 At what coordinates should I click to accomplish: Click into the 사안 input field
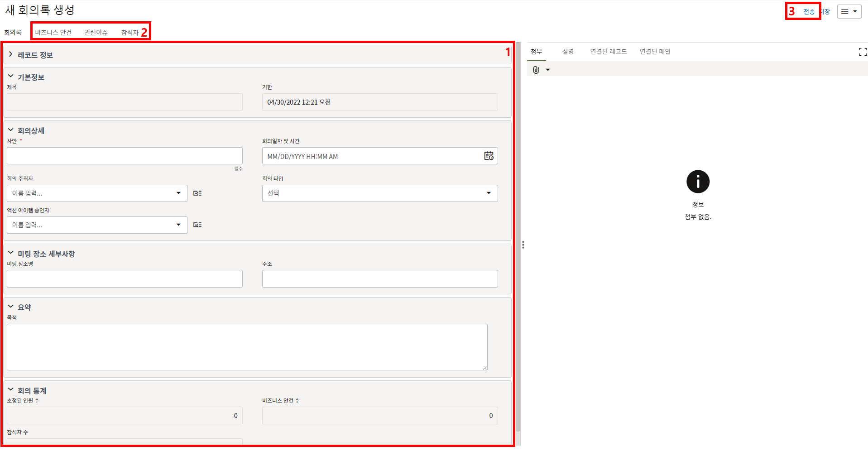[x=125, y=156]
